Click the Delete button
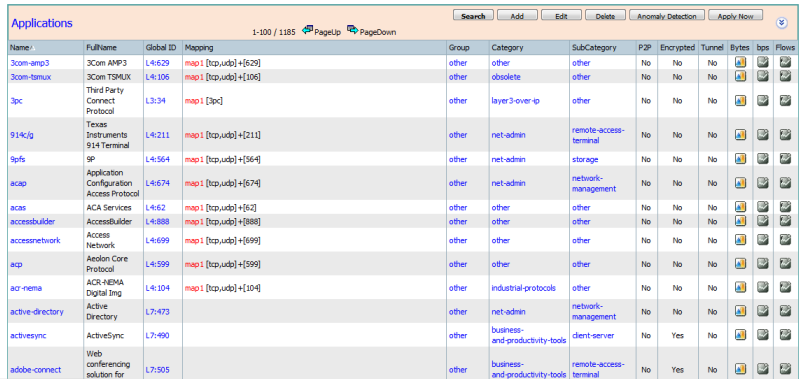 605,16
